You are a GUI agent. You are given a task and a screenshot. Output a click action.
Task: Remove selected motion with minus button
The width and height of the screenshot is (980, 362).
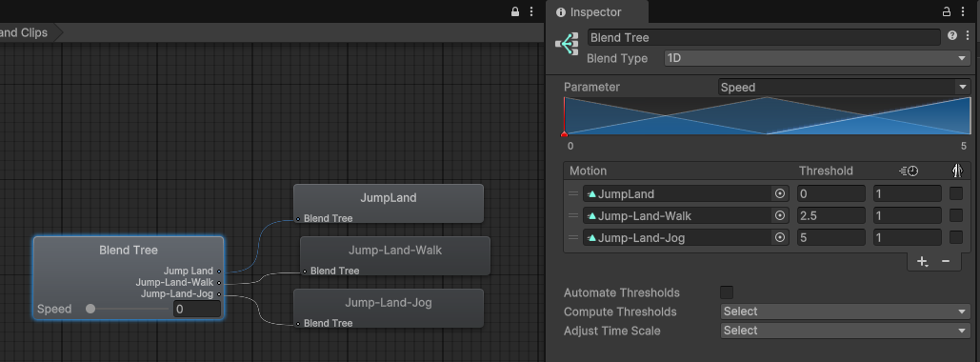[946, 261]
